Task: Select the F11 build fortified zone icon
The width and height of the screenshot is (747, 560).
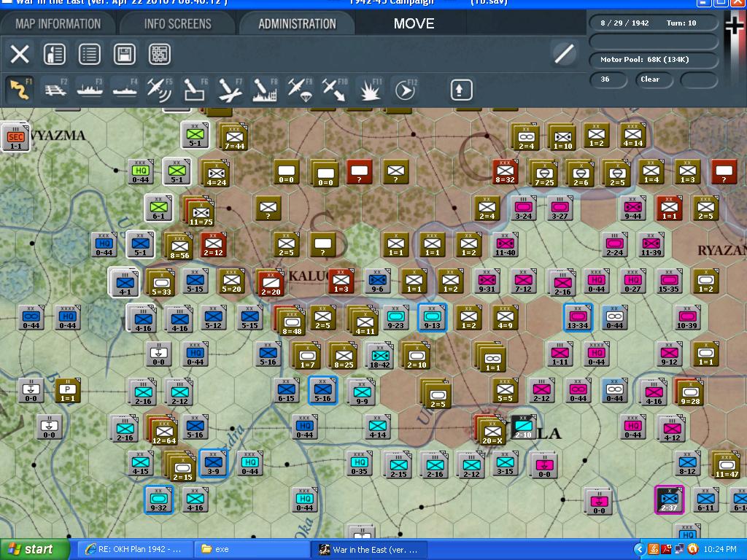Action: (x=370, y=90)
